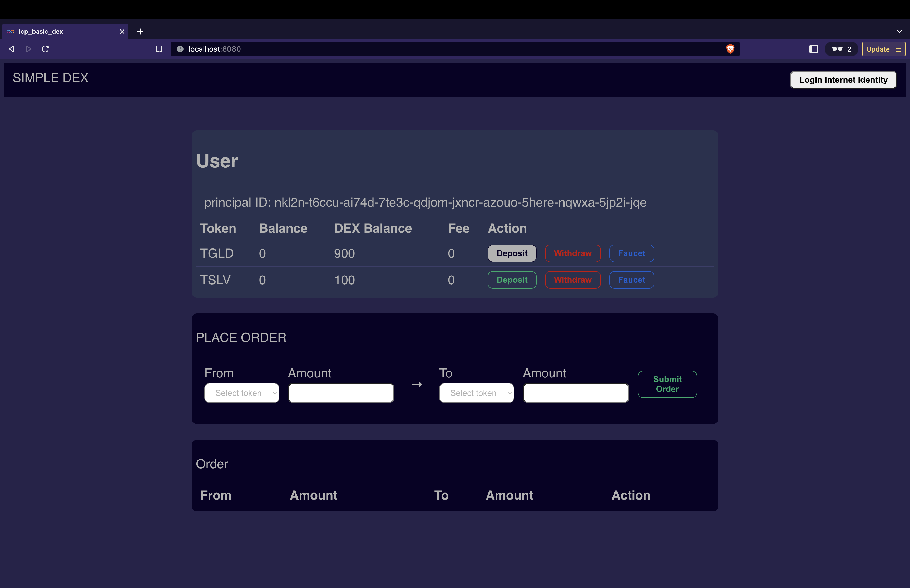Screen dimensions: 910x588
Task: Click TGLD DEX Balance value 900
Action: click(344, 253)
